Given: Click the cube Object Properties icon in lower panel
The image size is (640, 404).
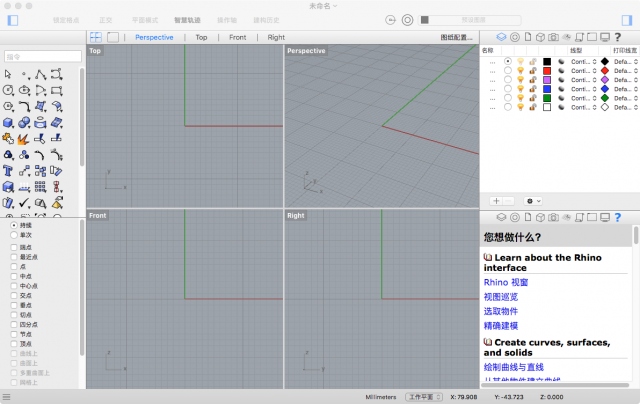Looking at the screenshot, I should pyautogui.click(x=540, y=218).
